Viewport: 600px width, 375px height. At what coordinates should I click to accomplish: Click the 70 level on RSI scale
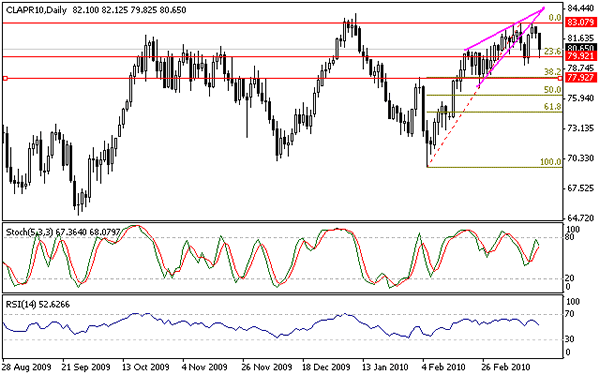tap(570, 314)
